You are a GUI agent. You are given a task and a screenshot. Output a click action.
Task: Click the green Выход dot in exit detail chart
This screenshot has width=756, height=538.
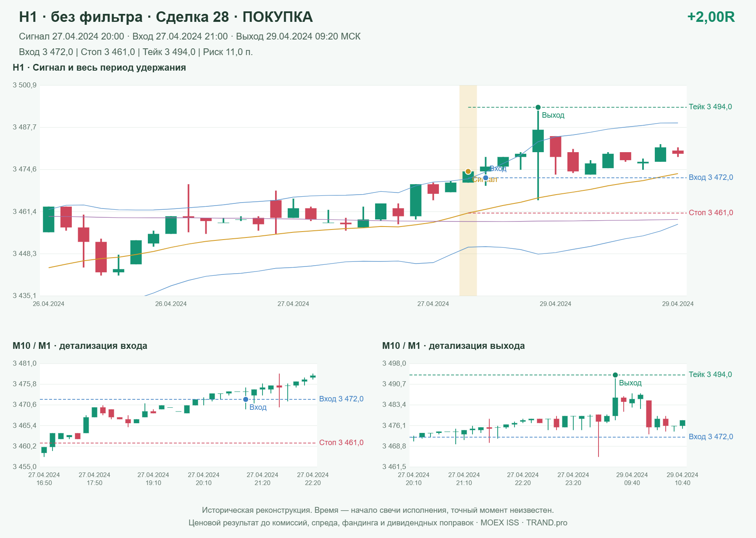pos(615,375)
